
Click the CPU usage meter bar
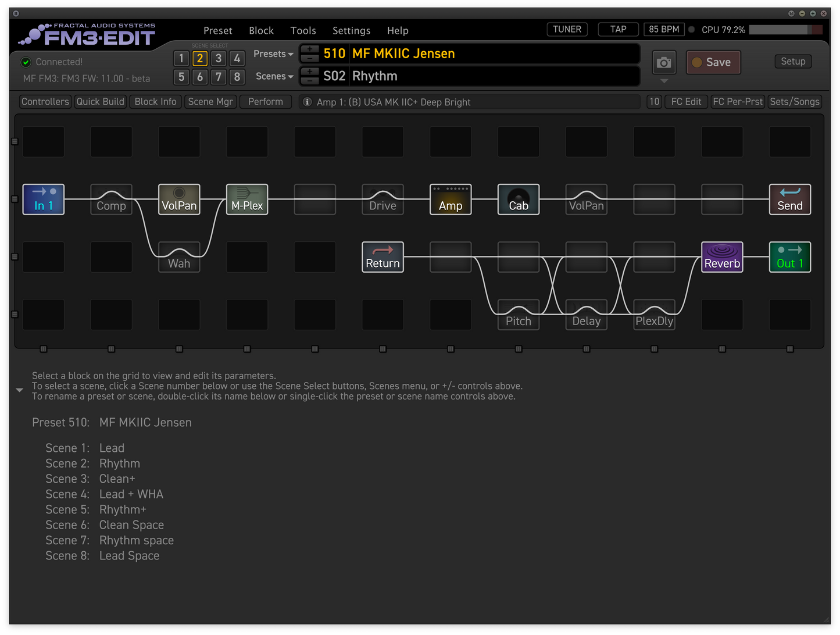pyautogui.click(x=785, y=30)
